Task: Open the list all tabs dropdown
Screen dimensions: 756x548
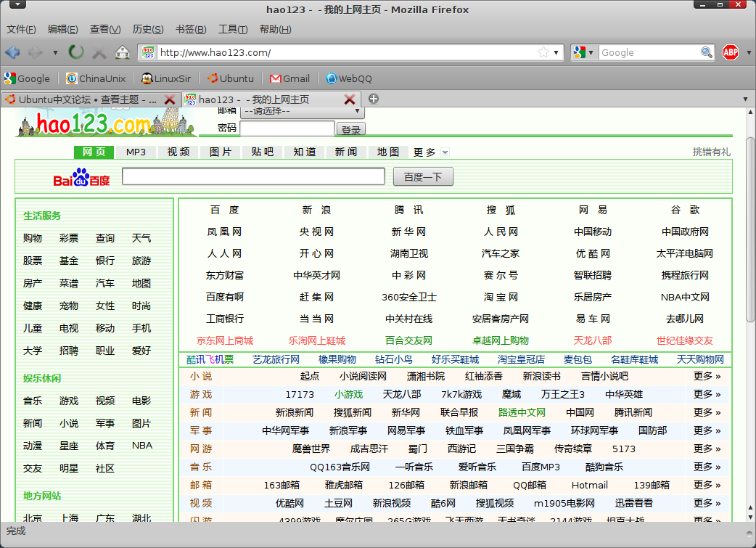Action: 745,99
